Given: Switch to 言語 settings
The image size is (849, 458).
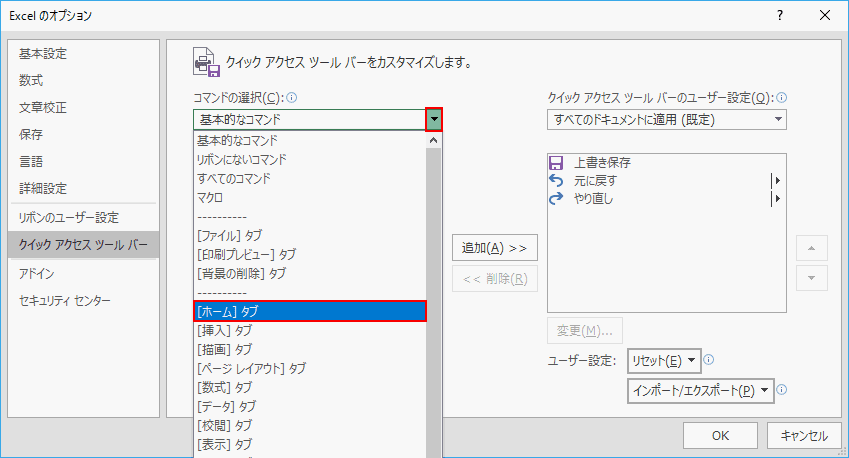Looking at the screenshot, I should (x=83, y=162).
